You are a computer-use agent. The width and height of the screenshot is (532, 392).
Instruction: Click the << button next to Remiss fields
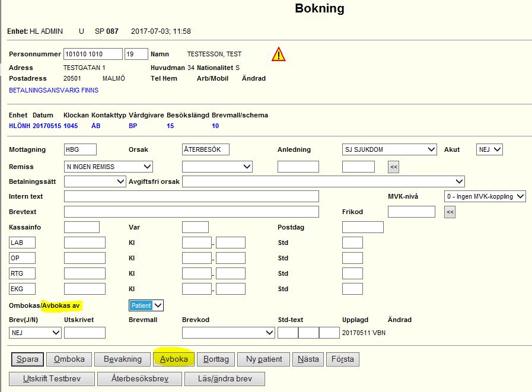(394, 167)
